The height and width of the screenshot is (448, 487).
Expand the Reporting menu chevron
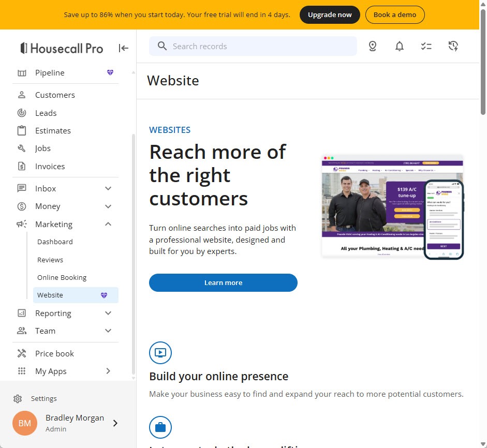pos(108,313)
